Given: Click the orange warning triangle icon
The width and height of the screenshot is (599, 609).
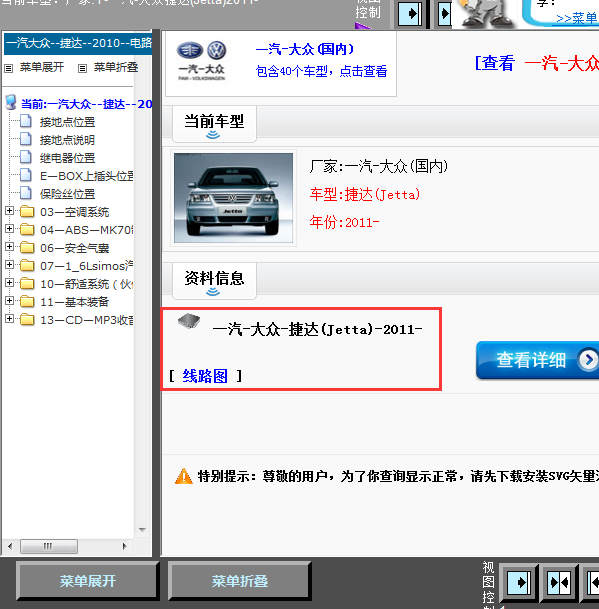Looking at the screenshot, I should tap(184, 476).
